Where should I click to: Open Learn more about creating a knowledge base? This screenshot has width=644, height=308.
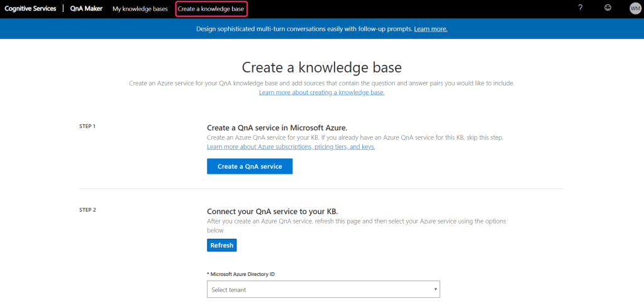point(321,93)
